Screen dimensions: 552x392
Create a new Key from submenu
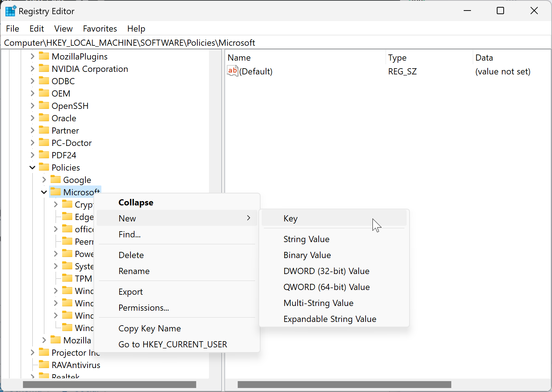pos(334,218)
